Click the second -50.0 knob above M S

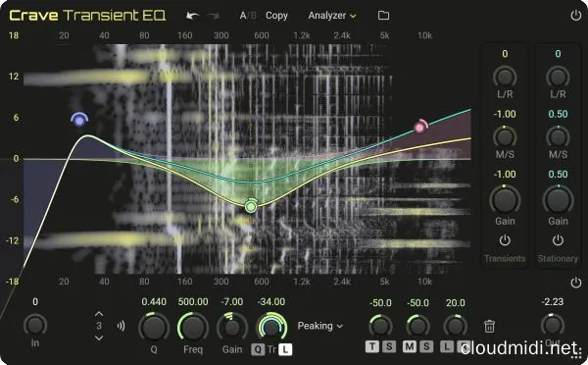[417, 326]
